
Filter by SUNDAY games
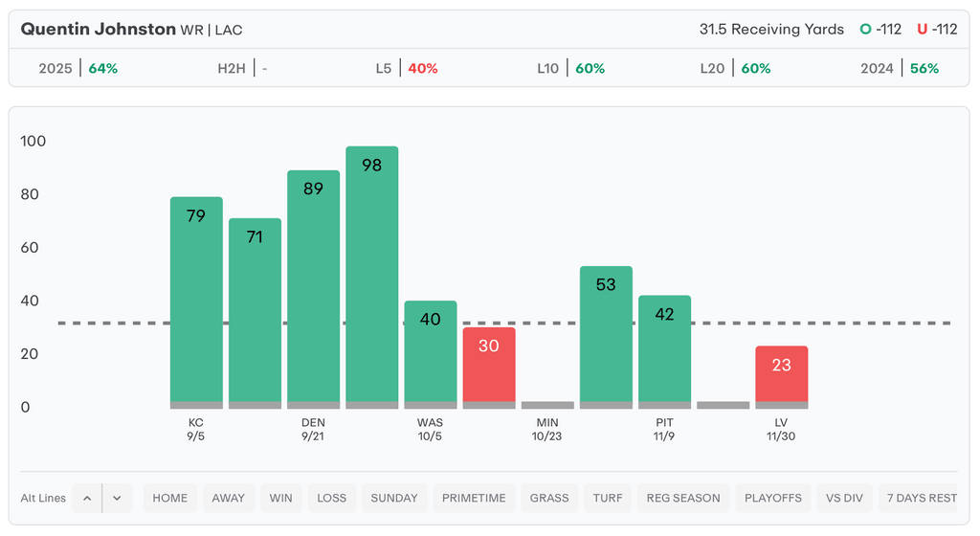(x=394, y=498)
